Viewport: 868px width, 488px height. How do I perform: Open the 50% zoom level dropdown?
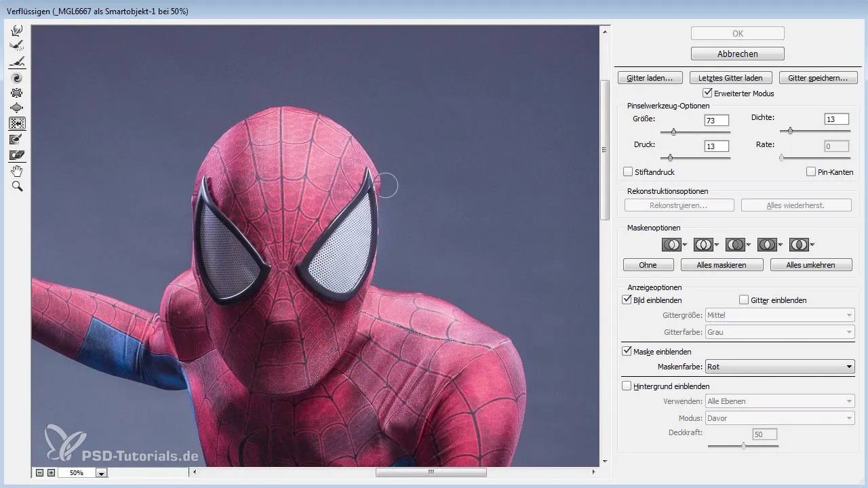click(x=102, y=473)
